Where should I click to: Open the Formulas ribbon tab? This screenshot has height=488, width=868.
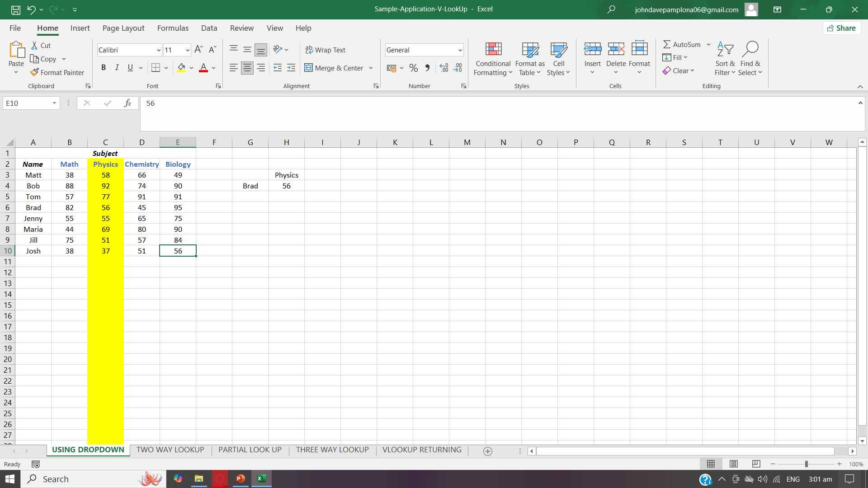(173, 28)
